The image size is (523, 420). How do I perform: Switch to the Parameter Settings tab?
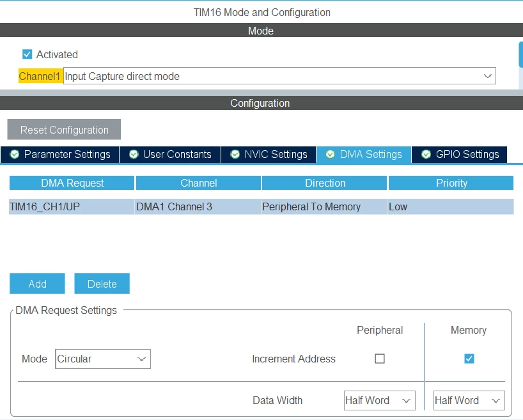click(x=59, y=155)
